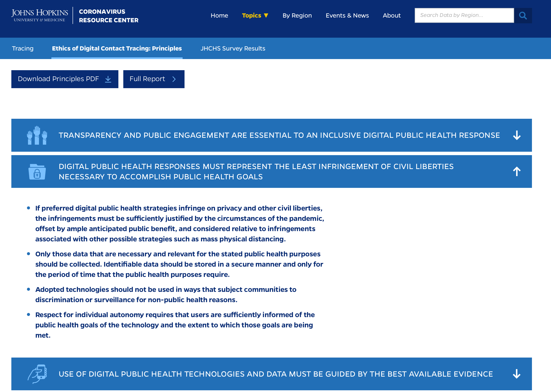Screen dimensions: 551x392
Task: Open the Topics dropdown menu
Action: click(x=255, y=15)
